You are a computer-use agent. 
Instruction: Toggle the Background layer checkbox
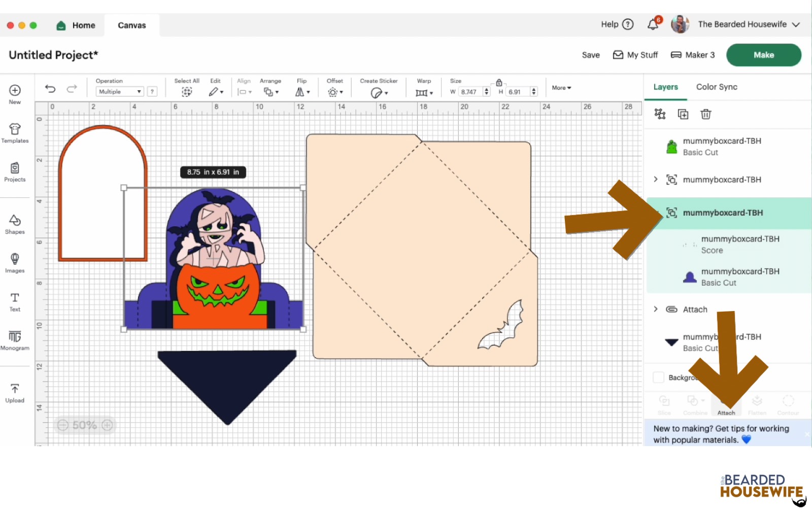(658, 377)
